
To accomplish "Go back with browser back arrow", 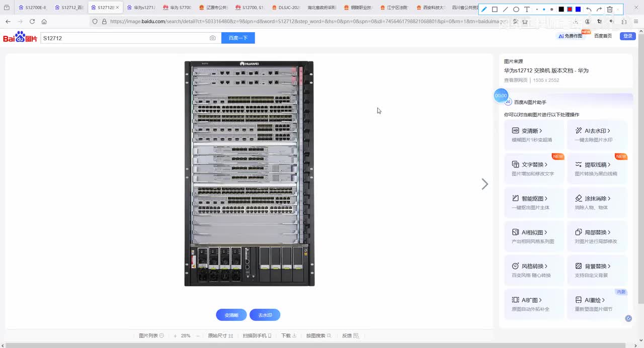I will click(x=8, y=22).
